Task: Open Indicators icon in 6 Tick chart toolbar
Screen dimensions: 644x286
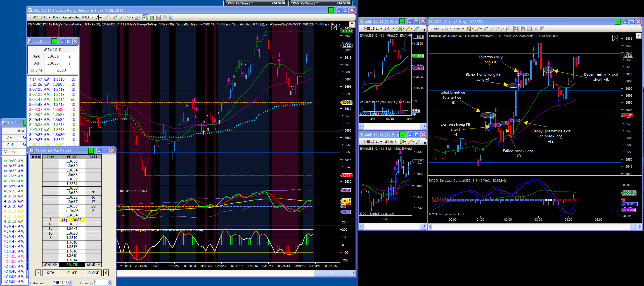Action: point(152,17)
